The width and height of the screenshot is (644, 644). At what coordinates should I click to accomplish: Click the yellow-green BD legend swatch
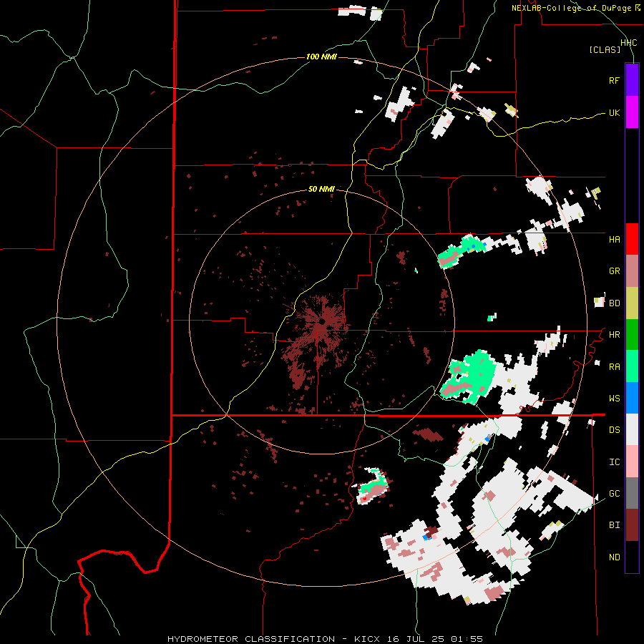632,303
